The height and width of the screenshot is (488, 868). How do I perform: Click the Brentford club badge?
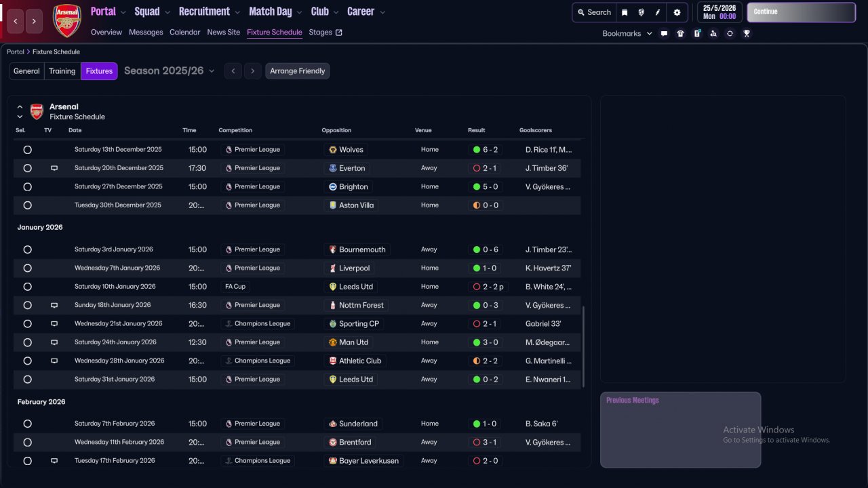[333, 443]
